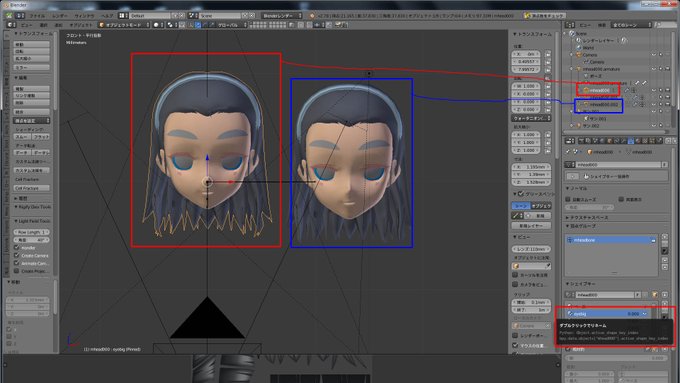The height and width of the screenshot is (383, 680).
Task: Toggle 両面表示 checkbox
Action: [621, 199]
